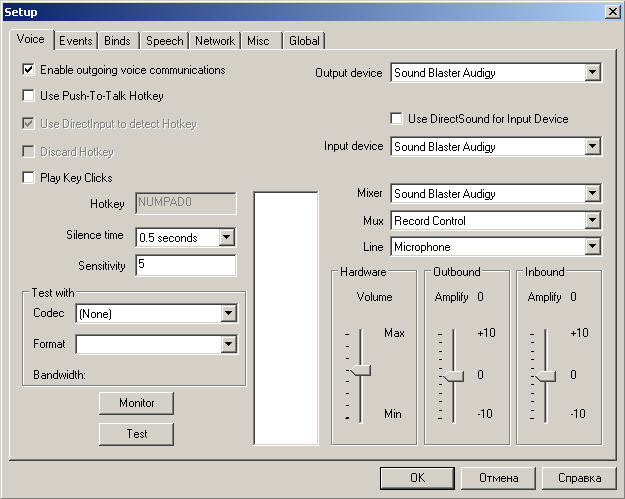Click the Outbound Amplify slider handle
The image size is (625, 499).
(x=453, y=376)
